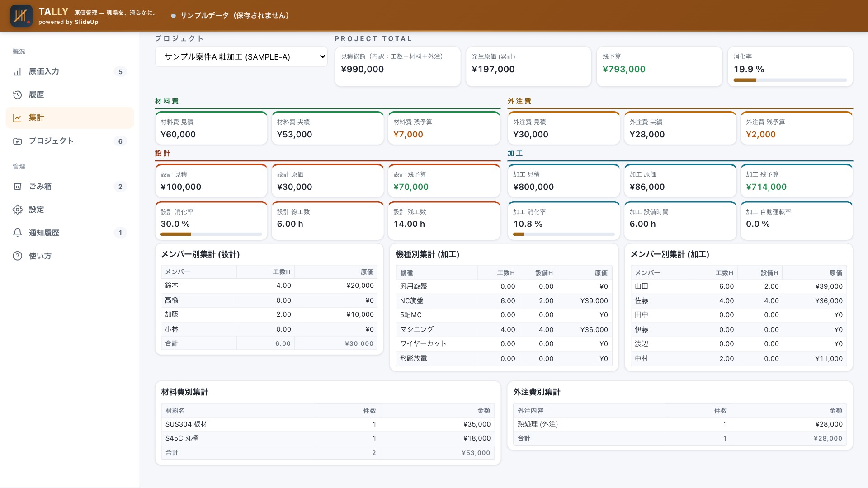Screen dimensions: 868x488
Task: Select the NC旋盤 row in 機種別集計
Action: [x=504, y=301]
